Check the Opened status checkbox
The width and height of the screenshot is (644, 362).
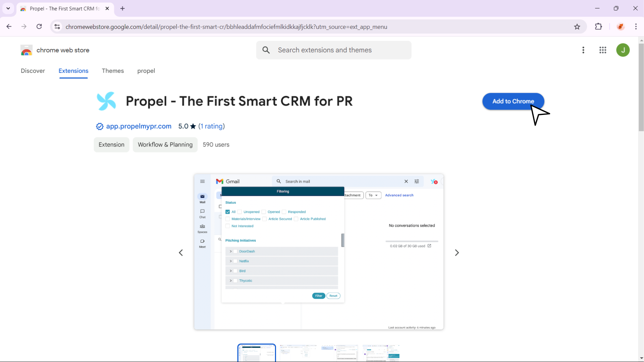tap(264, 212)
